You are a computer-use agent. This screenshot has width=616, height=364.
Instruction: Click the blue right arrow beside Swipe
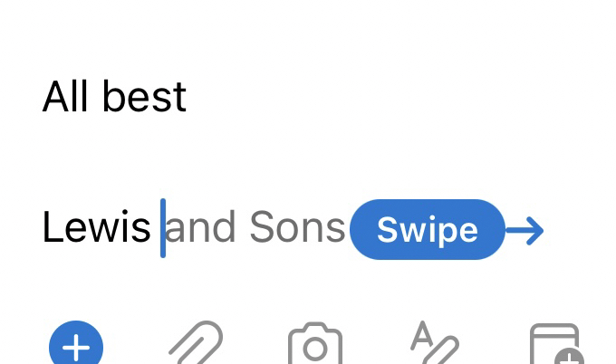[525, 231]
